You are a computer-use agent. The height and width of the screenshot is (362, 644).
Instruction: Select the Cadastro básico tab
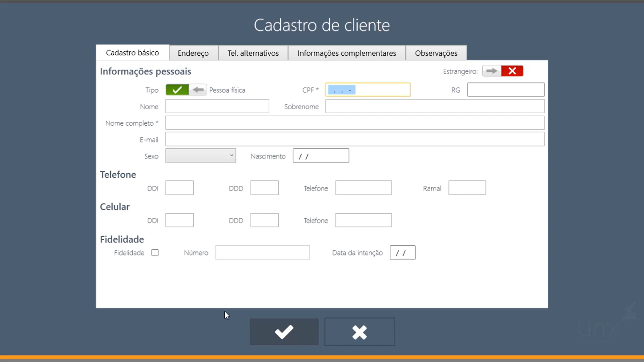coord(132,53)
